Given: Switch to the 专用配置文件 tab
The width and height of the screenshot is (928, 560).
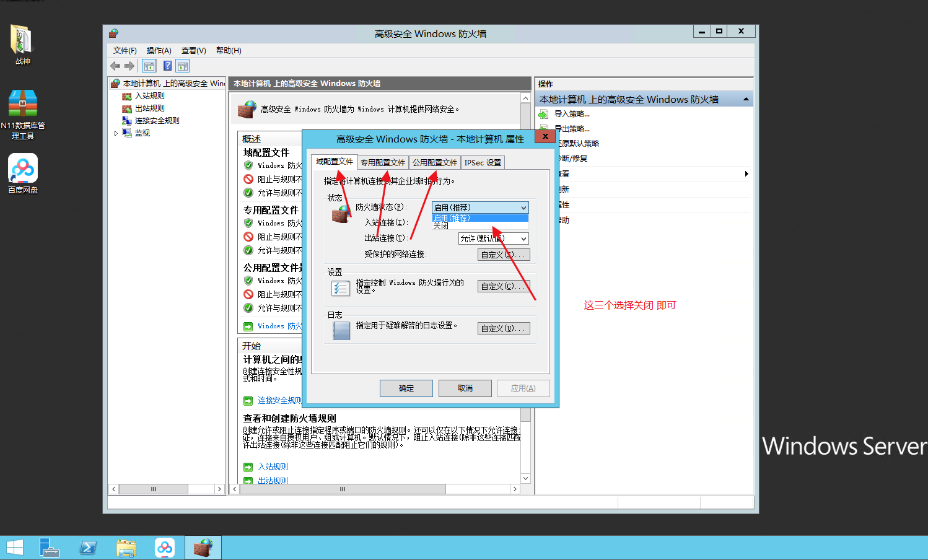Looking at the screenshot, I should pos(383,162).
